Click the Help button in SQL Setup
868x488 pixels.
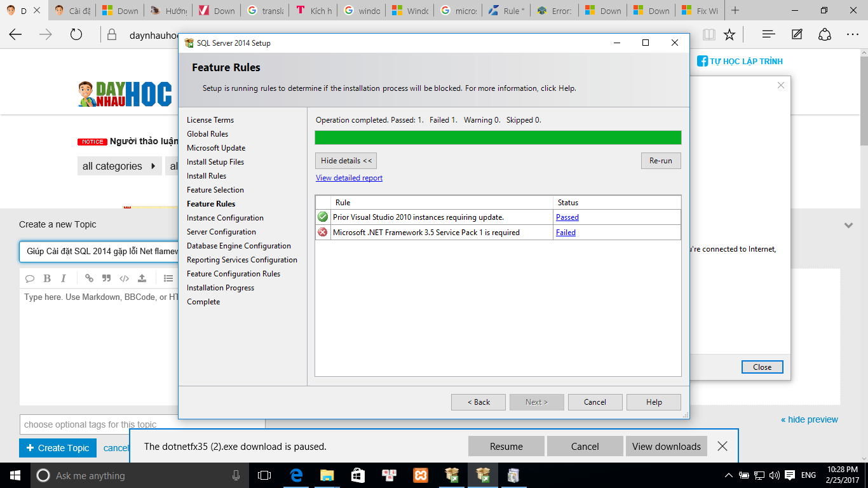[x=654, y=402]
